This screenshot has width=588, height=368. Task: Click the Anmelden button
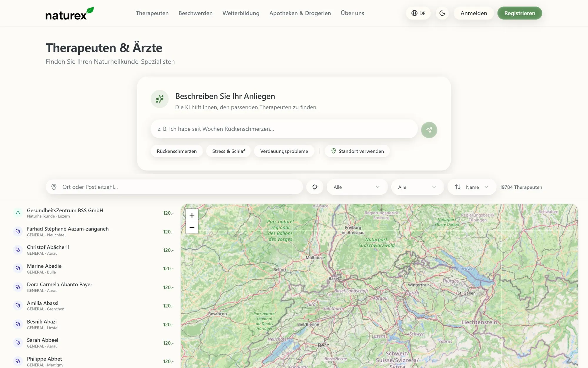pyautogui.click(x=474, y=13)
